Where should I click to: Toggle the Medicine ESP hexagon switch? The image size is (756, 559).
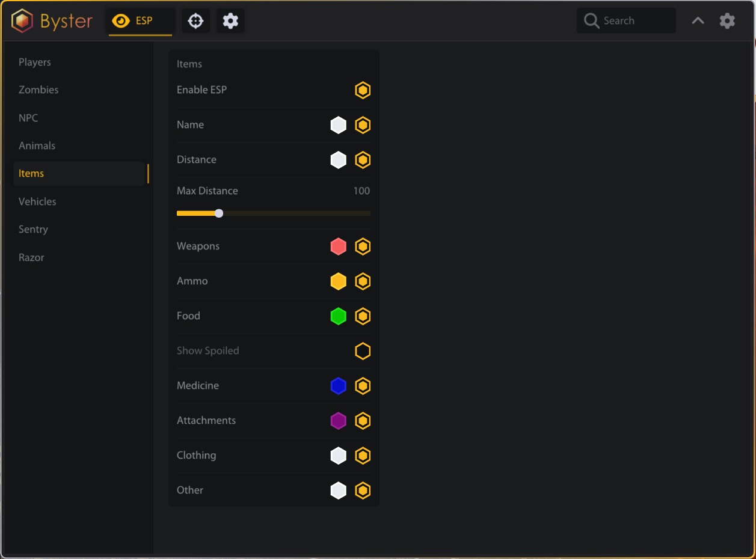pos(363,386)
